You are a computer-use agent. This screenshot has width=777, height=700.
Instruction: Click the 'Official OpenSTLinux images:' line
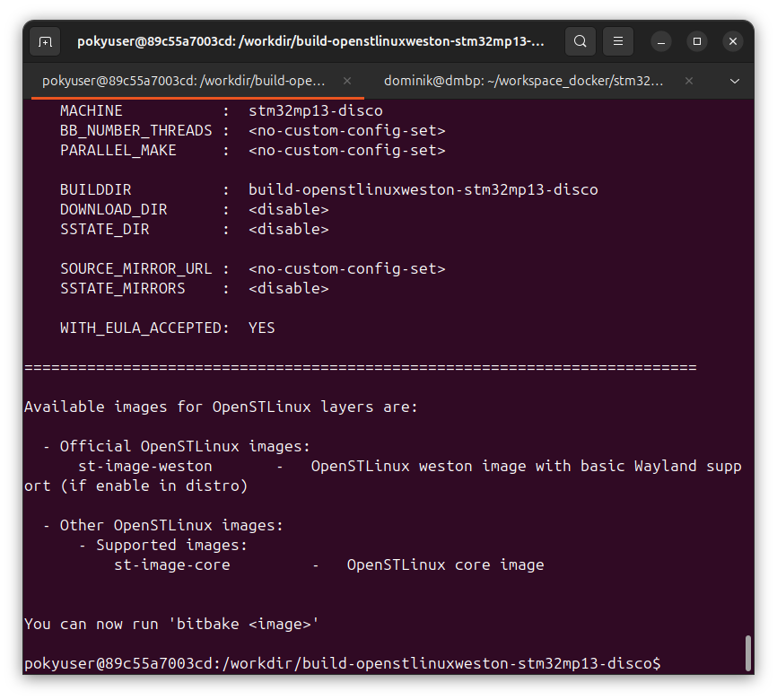click(x=185, y=447)
